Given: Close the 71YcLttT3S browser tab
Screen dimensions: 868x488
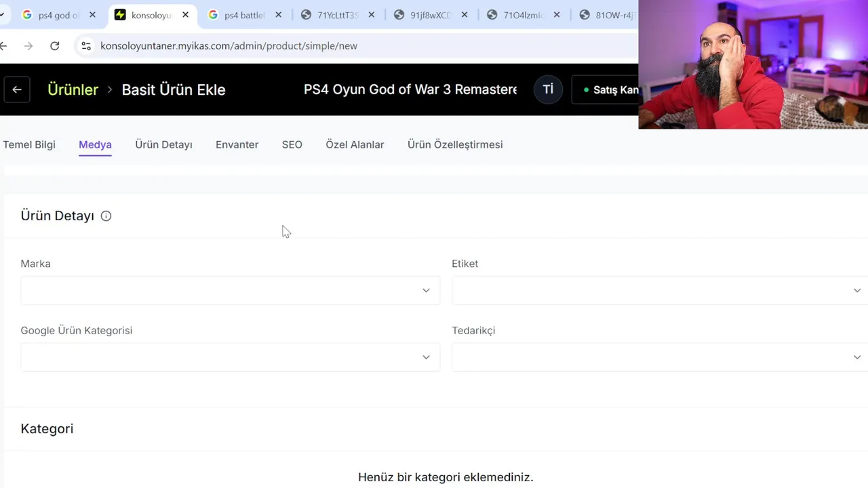Looking at the screenshot, I should (x=372, y=15).
